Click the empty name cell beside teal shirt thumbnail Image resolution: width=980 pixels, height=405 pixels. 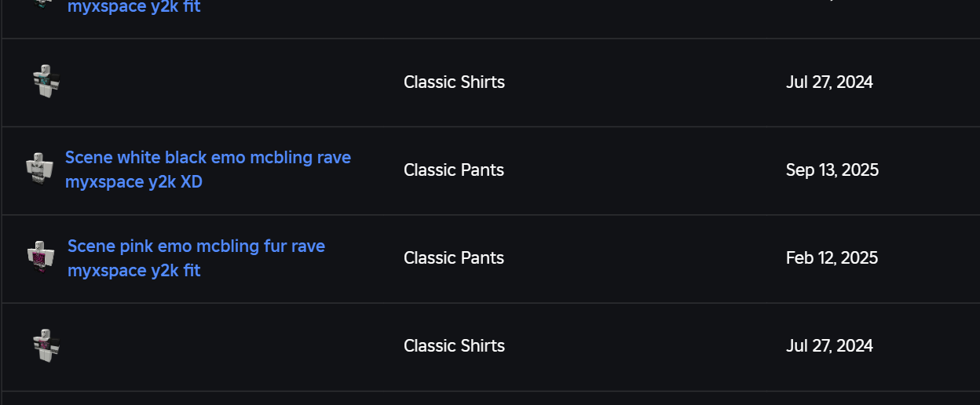[220, 82]
